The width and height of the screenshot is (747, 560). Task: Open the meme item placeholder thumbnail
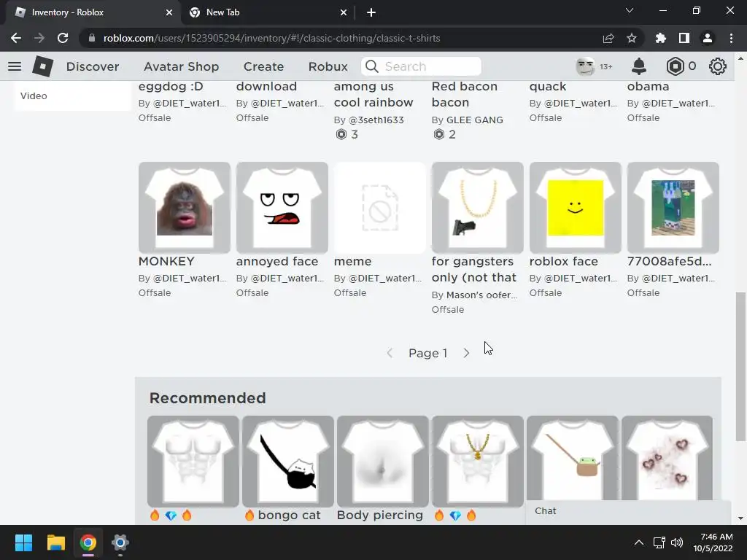(379, 208)
